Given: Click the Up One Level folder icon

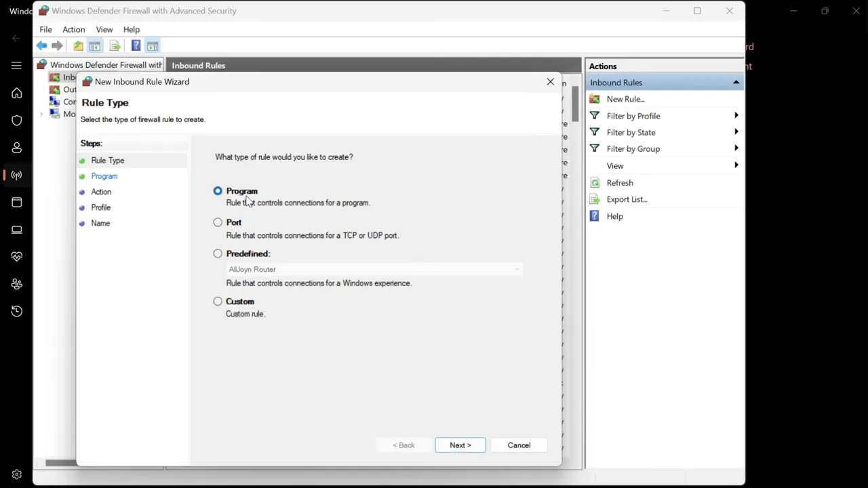Looking at the screenshot, I should [79, 46].
